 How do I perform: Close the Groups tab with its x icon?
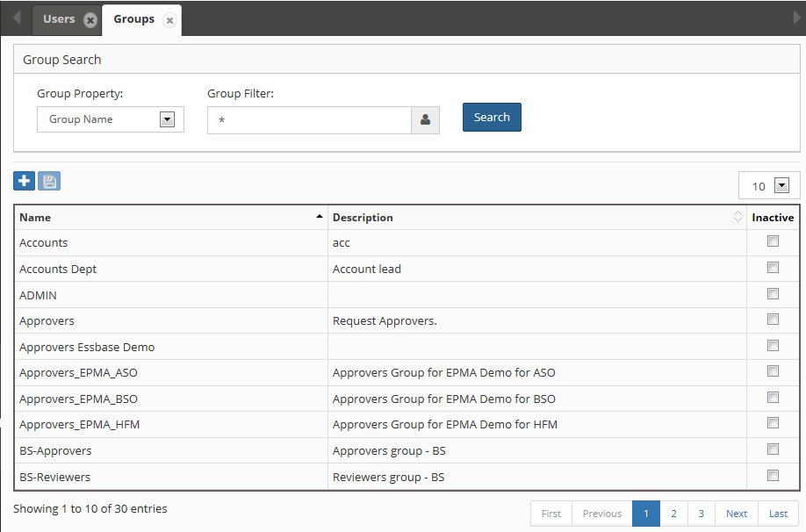169,20
